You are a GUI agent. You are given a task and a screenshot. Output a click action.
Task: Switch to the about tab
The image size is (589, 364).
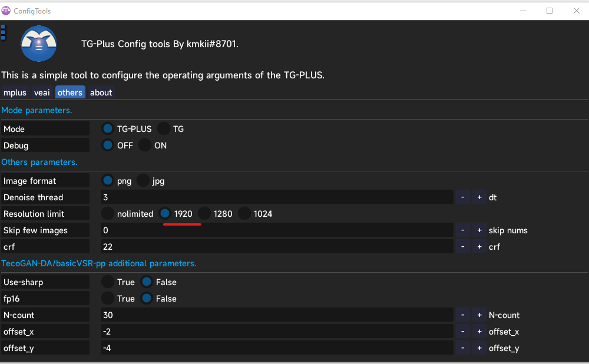[x=101, y=92]
